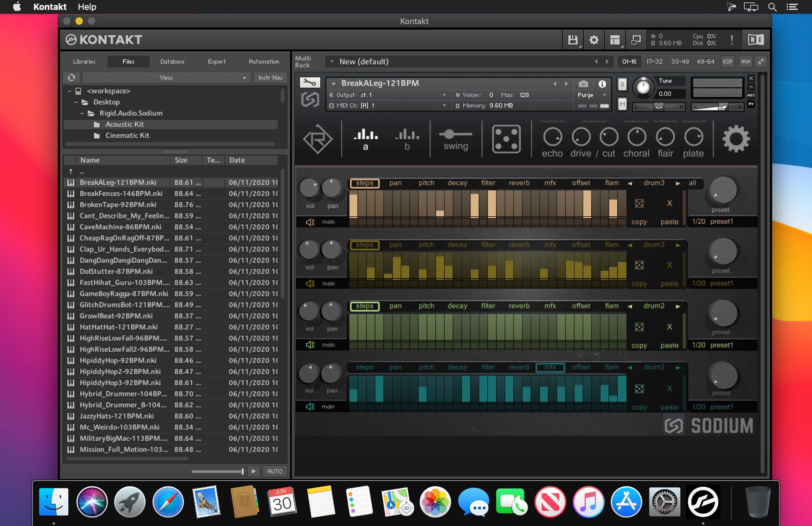Screen dimensions: 812x526
Task: Open the Kontakt save menu disk icon
Action: coord(573,40)
